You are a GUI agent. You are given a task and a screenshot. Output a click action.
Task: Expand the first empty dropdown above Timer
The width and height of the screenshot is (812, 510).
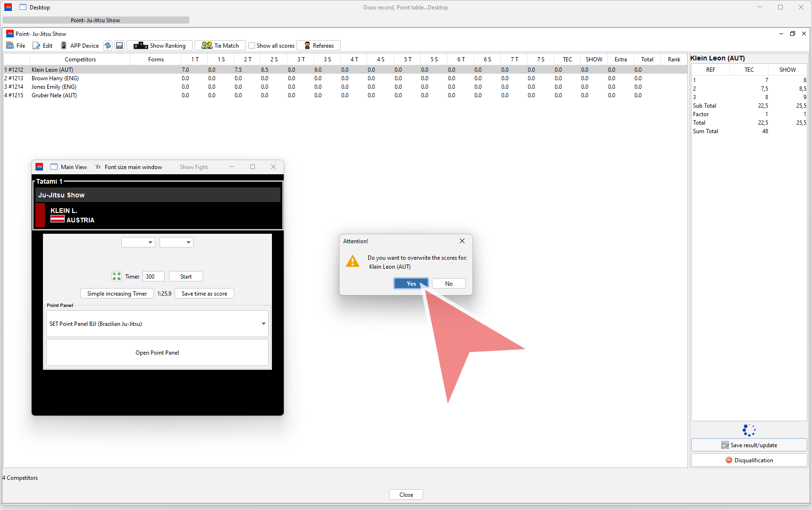click(x=138, y=242)
